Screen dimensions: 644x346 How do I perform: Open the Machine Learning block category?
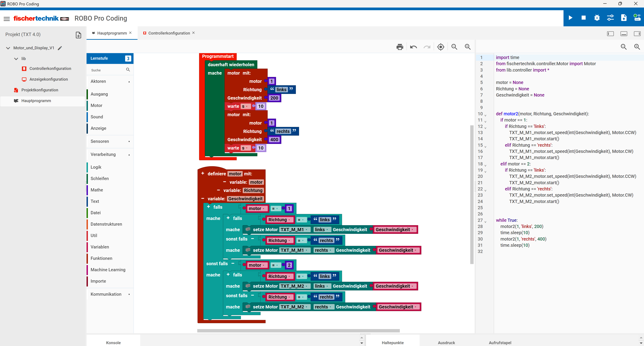click(110, 270)
